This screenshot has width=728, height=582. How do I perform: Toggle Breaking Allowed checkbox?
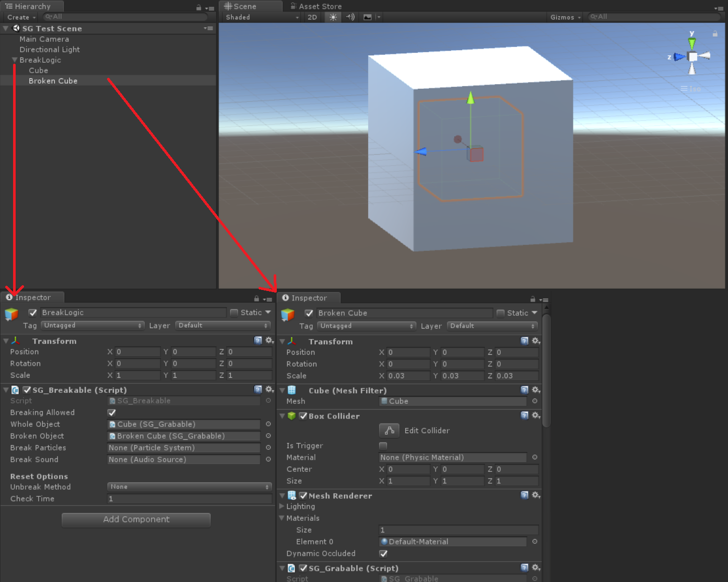click(x=112, y=413)
